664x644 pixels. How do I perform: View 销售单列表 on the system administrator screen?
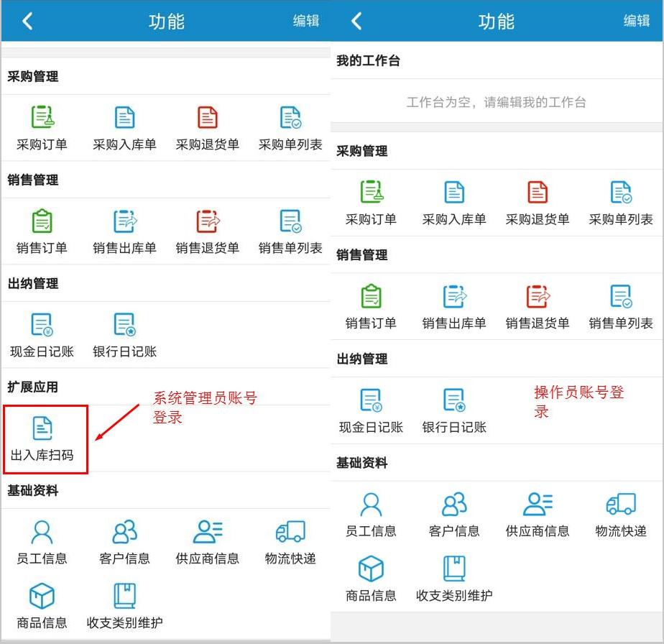[290, 231]
